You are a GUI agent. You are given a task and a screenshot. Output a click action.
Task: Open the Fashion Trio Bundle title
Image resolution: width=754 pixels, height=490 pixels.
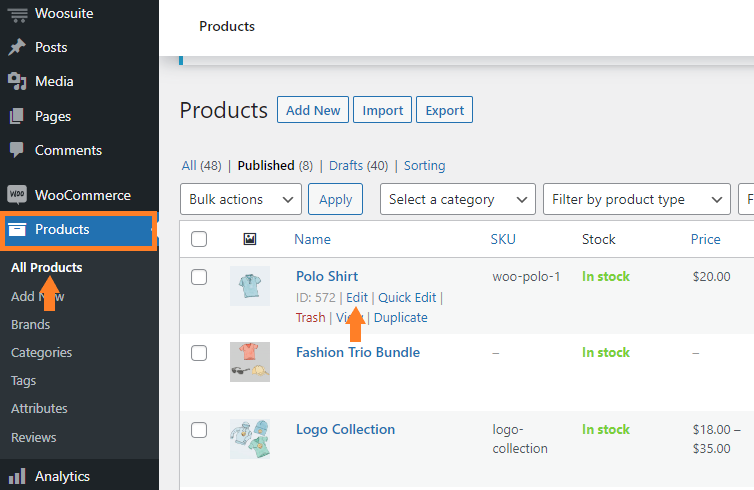358,352
